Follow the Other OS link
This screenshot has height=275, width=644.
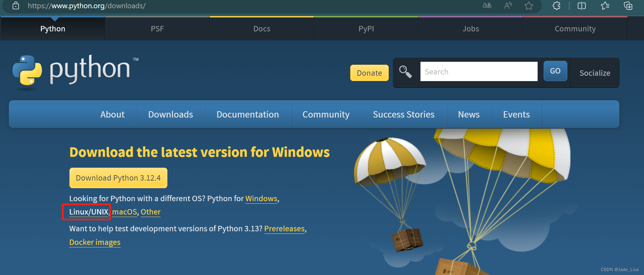tap(151, 212)
